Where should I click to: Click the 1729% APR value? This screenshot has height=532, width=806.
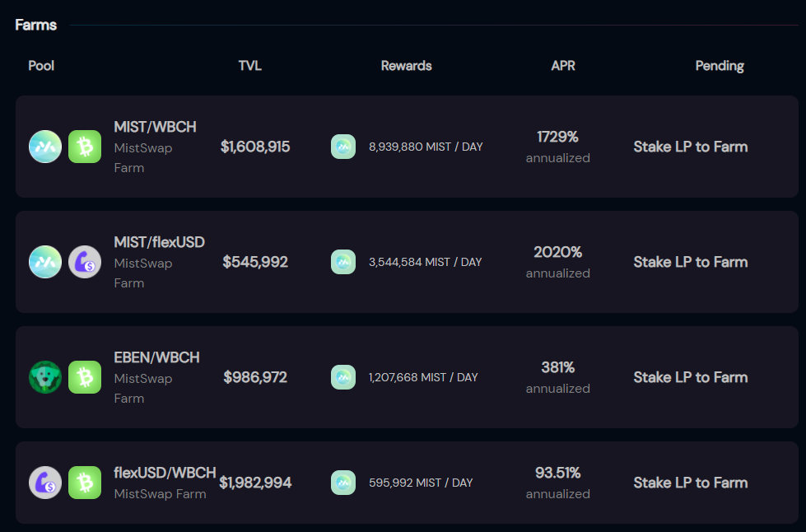coord(557,137)
